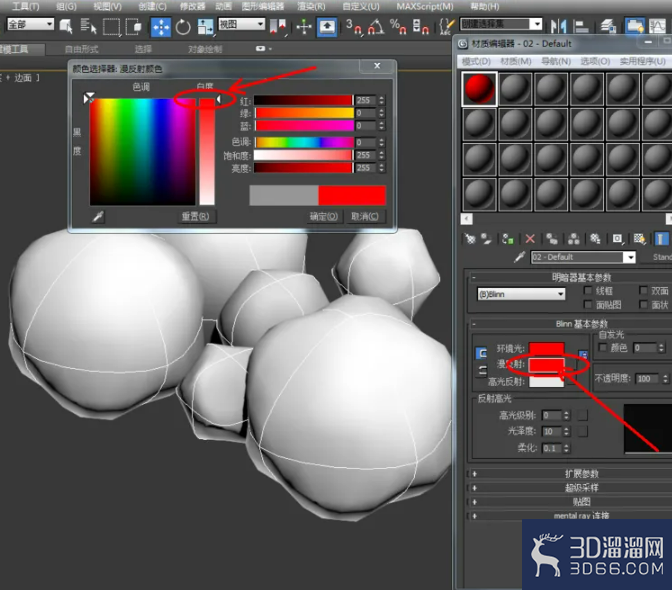Viewport: 672px width, 590px height.
Task: Expand the 超级采样 rollout
Action: pyautogui.click(x=572, y=488)
